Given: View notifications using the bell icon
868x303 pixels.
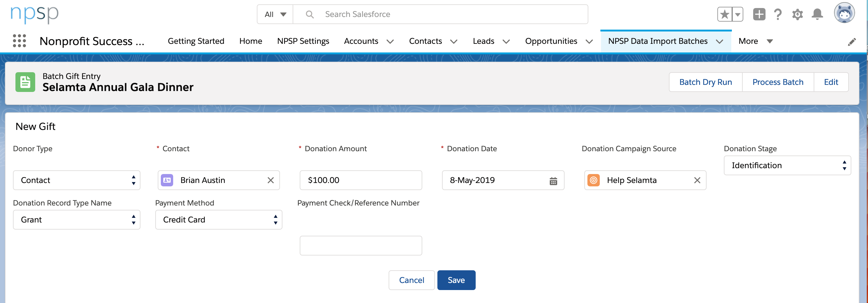Looking at the screenshot, I should coord(817,14).
